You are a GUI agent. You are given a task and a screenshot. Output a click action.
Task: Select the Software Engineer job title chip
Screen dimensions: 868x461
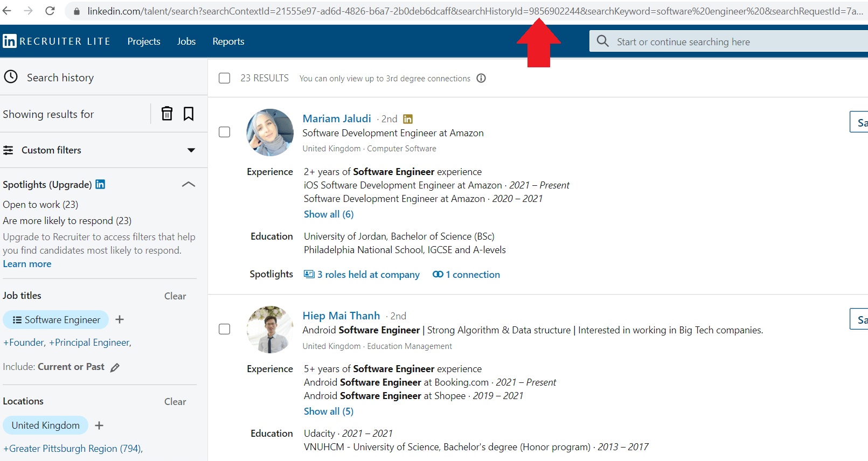click(x=56, y=320)
